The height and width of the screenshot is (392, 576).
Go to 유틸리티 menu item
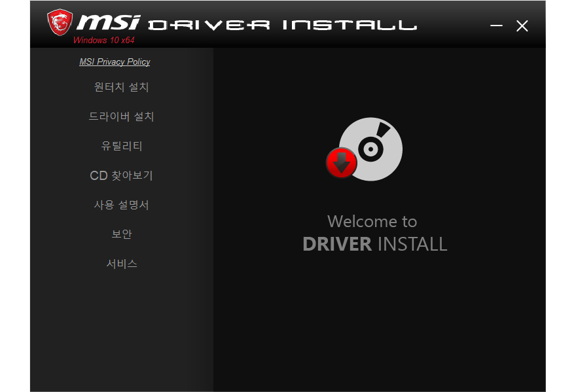(x=122, y=146)
